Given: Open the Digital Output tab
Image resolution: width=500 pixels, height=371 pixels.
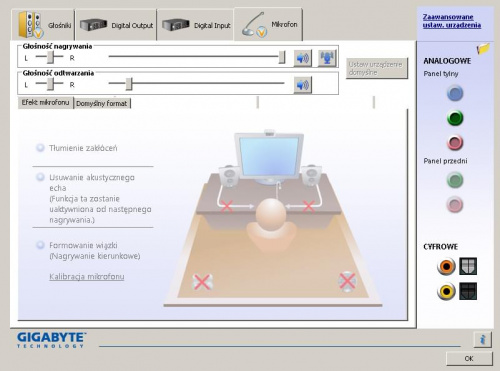Looking at the screenshot, I should coord(116,25).
